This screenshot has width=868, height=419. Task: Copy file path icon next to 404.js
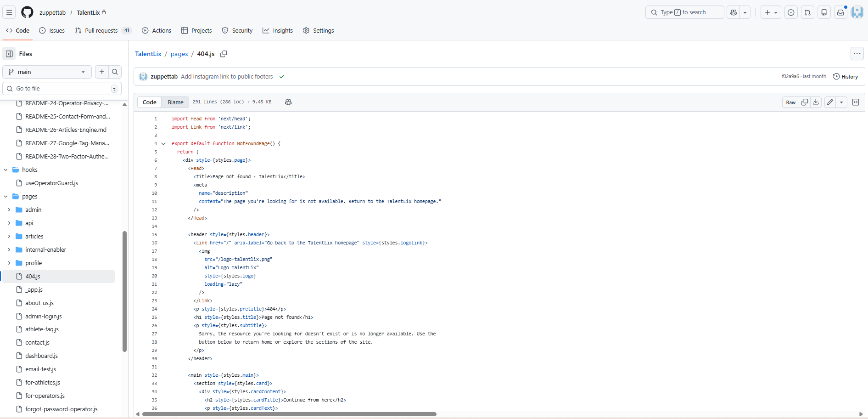pos(224,54)
